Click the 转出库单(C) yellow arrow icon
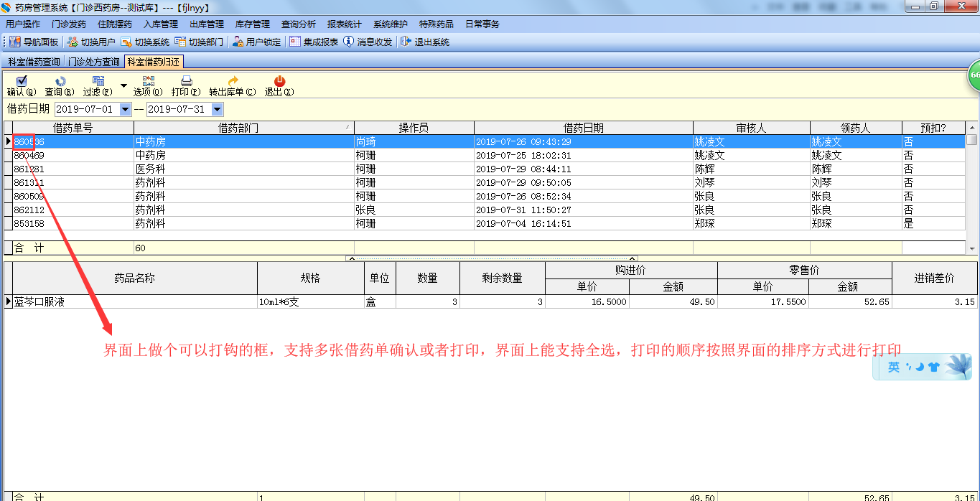 pyautogui.click(x=233, y=81)
